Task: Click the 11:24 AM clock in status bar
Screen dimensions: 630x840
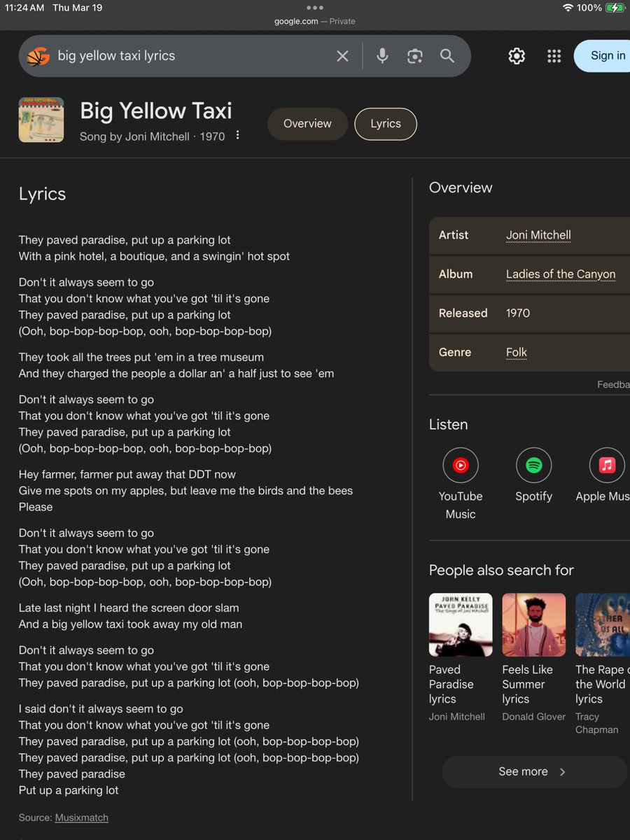Action: coord(24,8)
